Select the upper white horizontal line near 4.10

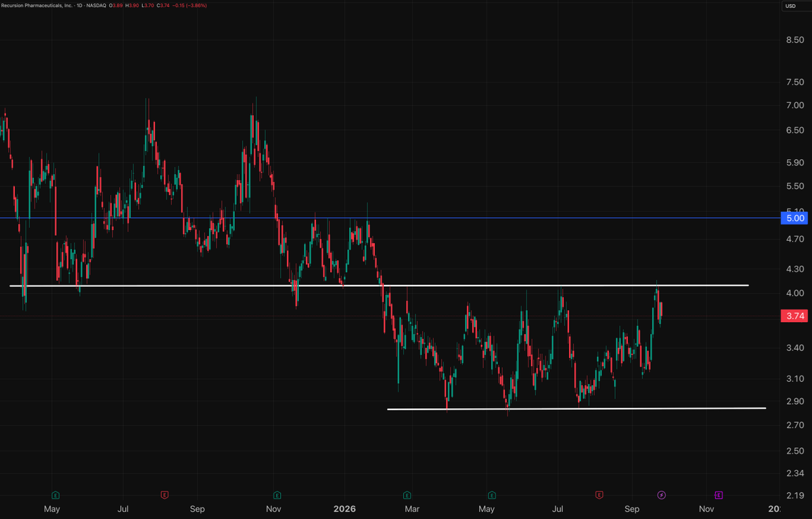pyautogui.click(x=379, y=286)
